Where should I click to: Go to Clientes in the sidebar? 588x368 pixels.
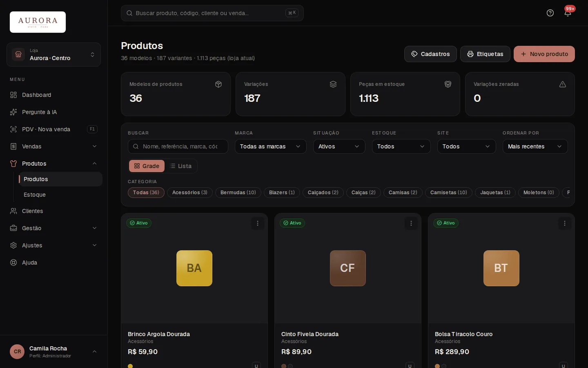[53, 211]
